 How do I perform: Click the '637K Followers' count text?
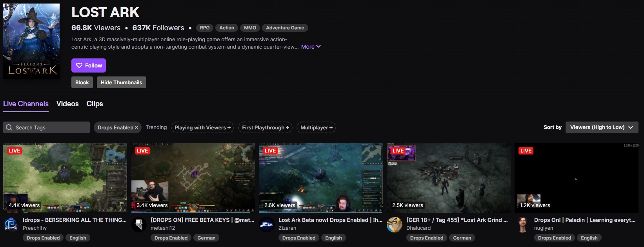pos(158,28)
